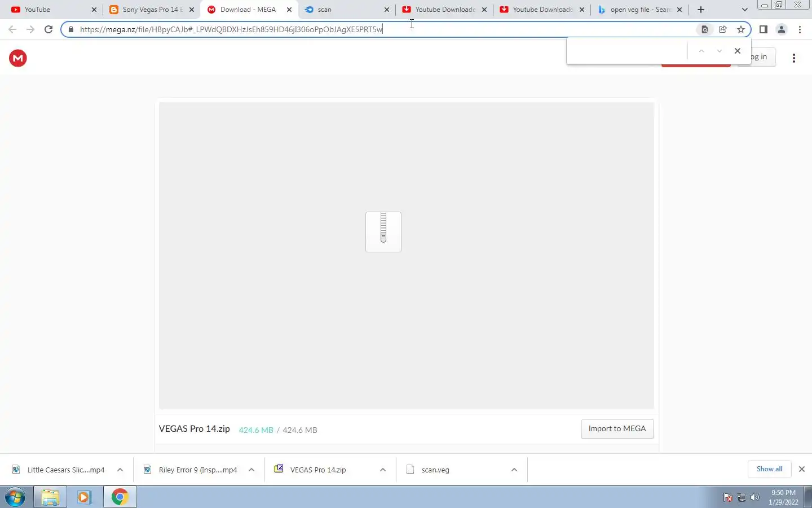Open the volume tray icon

pyautogui.click(x=755, y=497)
